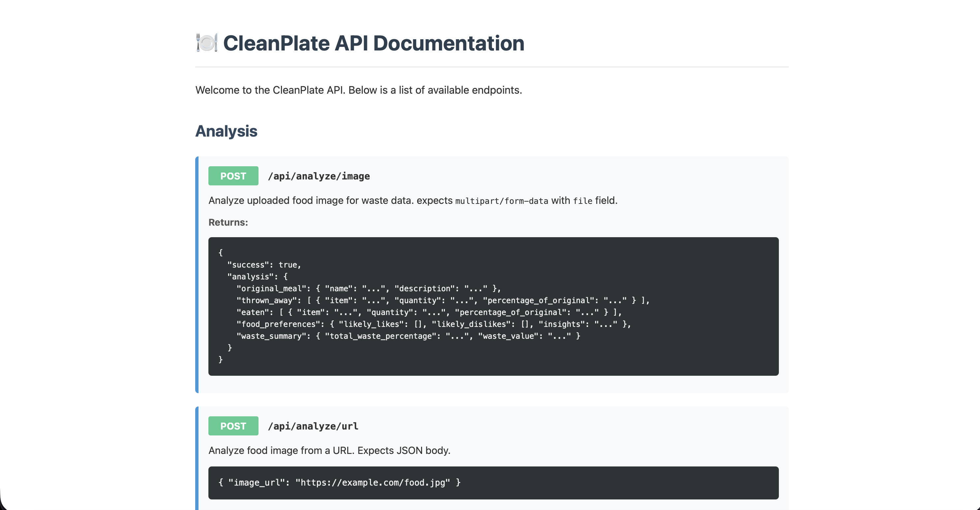
Task: Click the welcome text about available endpoints
Action: pos(358,90)
